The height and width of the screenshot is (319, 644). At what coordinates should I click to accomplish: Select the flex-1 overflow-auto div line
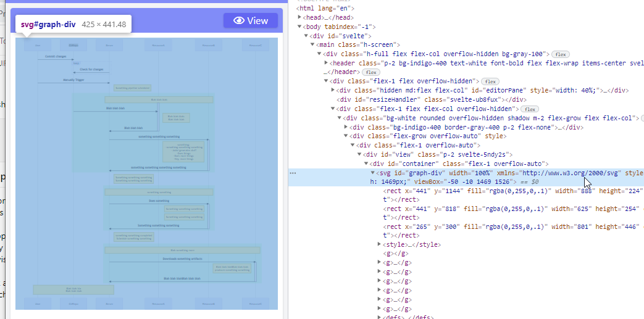(418, 145)
